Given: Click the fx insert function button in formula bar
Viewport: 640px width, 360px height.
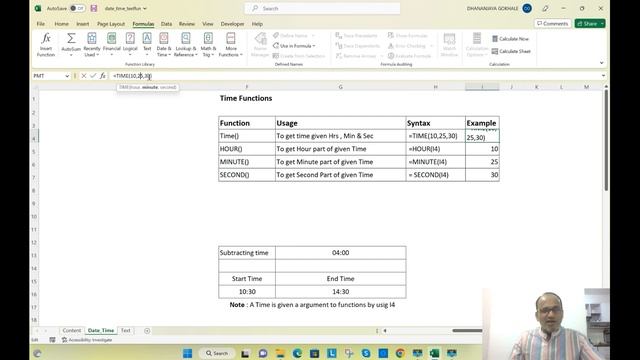Looking at the screenshot, I should [x=103, y=76].
